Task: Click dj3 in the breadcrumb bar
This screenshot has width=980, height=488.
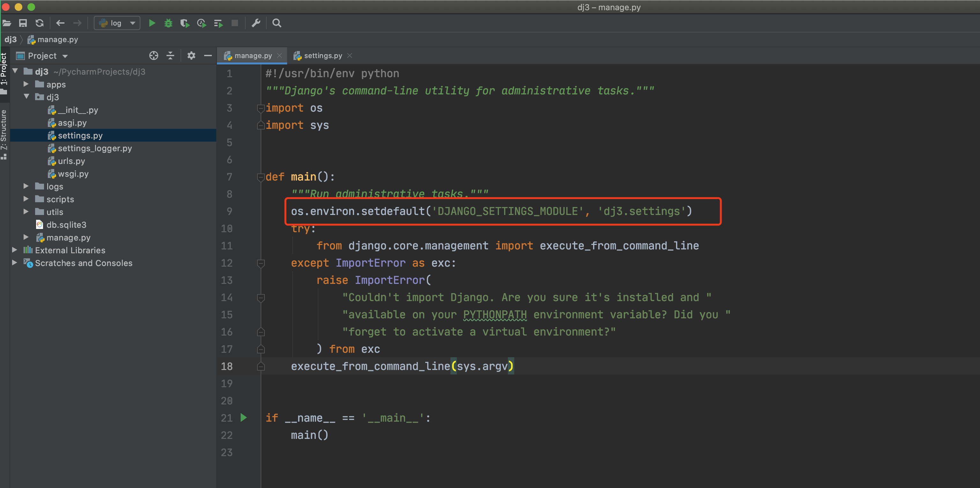Action: [10, 40]
